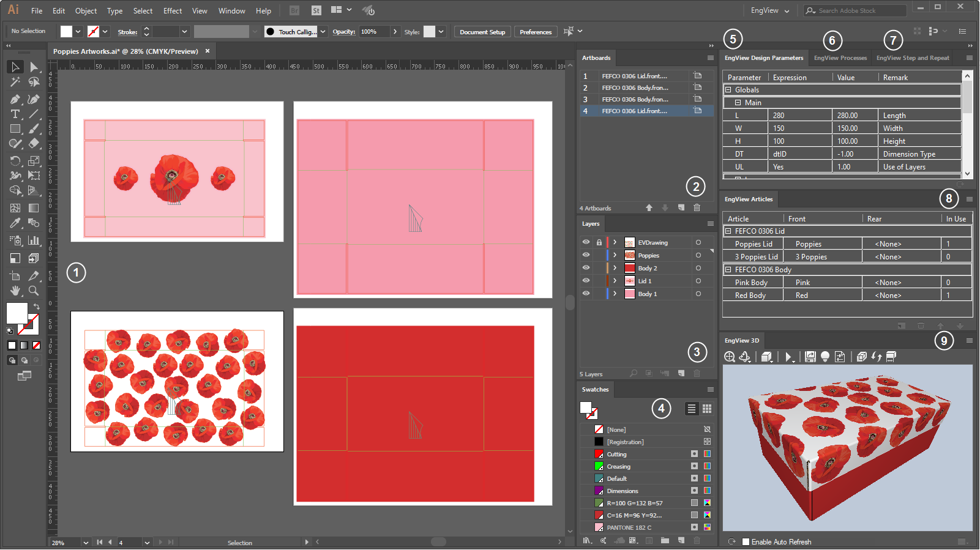
Task: Select the Pen tool
Action: pos(15,99)
